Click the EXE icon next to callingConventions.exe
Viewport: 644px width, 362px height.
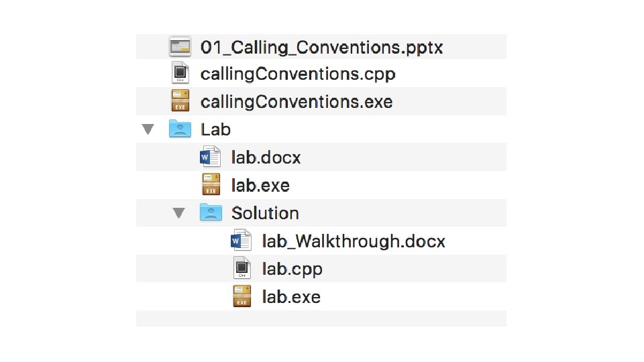[x=180, y=101]
